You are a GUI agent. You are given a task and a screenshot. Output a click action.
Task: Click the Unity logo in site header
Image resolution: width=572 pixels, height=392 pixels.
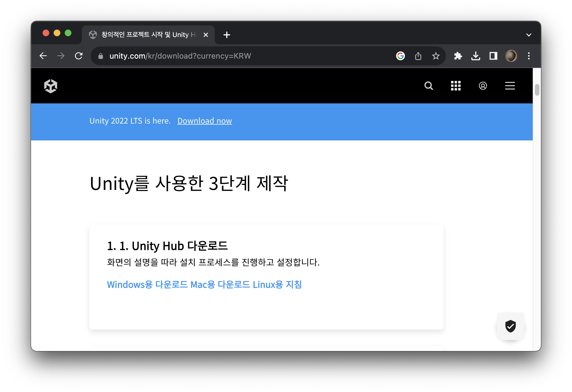pyautogui.click(x=51, y=86)
